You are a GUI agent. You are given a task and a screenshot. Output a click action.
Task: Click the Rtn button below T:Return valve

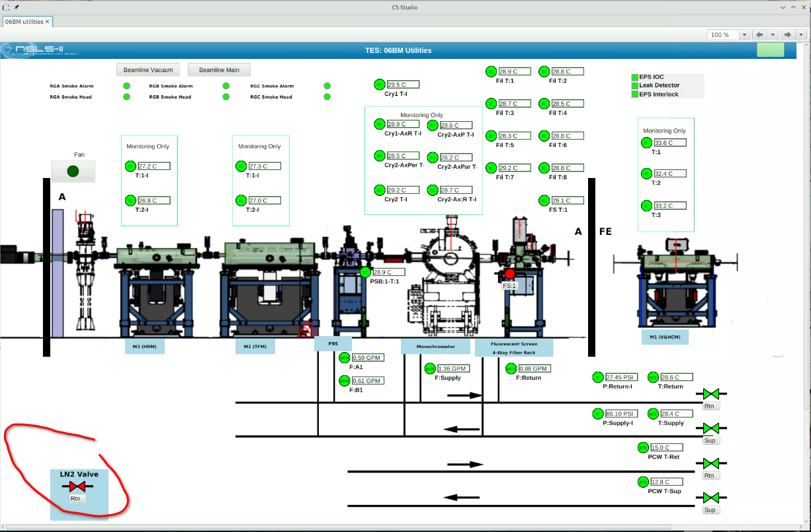709,406
